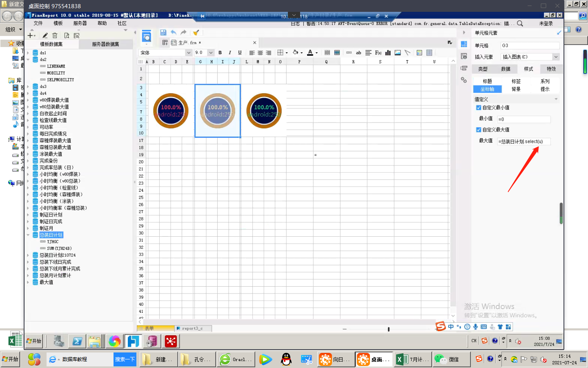
Task: Click the 未登录 login link
Action: pos(546,23)
